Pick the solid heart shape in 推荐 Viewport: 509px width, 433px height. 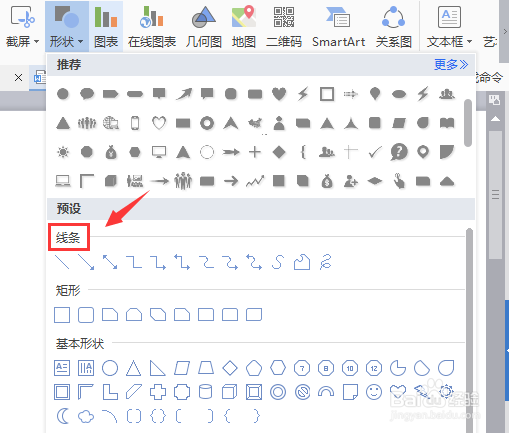279,94
